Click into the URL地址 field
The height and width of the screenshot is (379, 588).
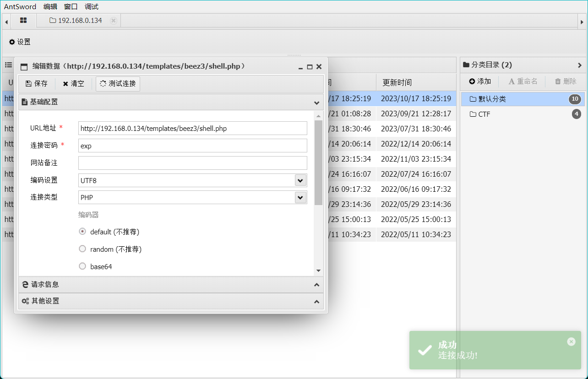(193, 128)
